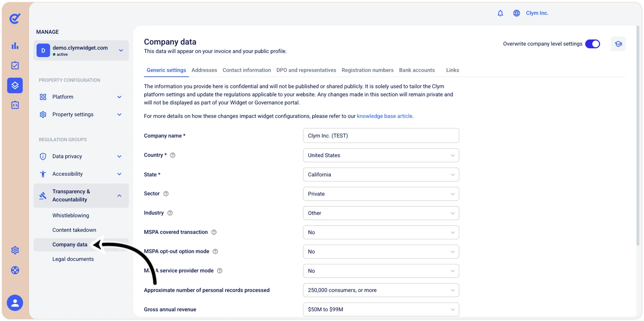The height and width of the screenshot is (321, 644).
Task: Open Content takedown in the sidebar
Action: (74, 230)
